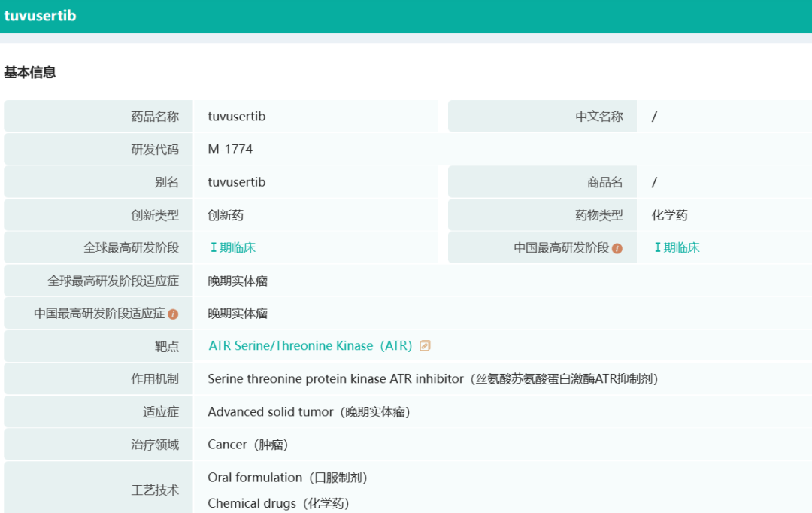Click tuvusertib value in 药品名称 row
Viewport: 812px width, 513px height.
[236, 117]
